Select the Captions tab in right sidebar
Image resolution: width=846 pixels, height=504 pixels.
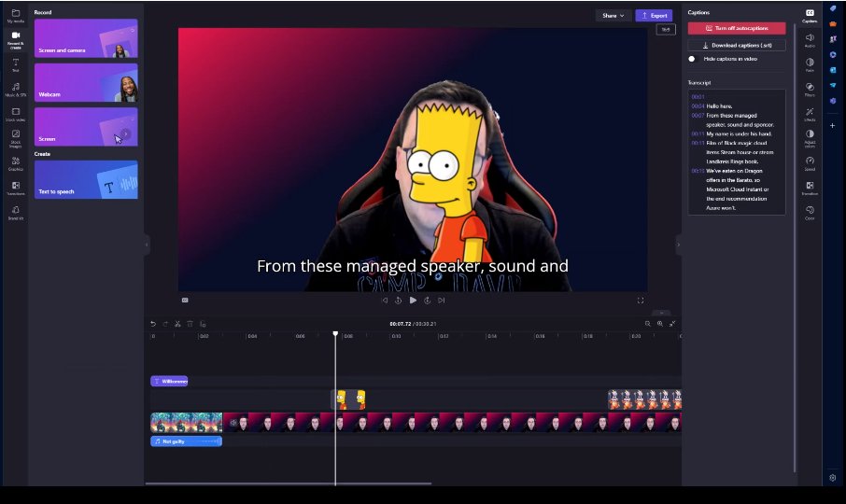tap(810, 16)
